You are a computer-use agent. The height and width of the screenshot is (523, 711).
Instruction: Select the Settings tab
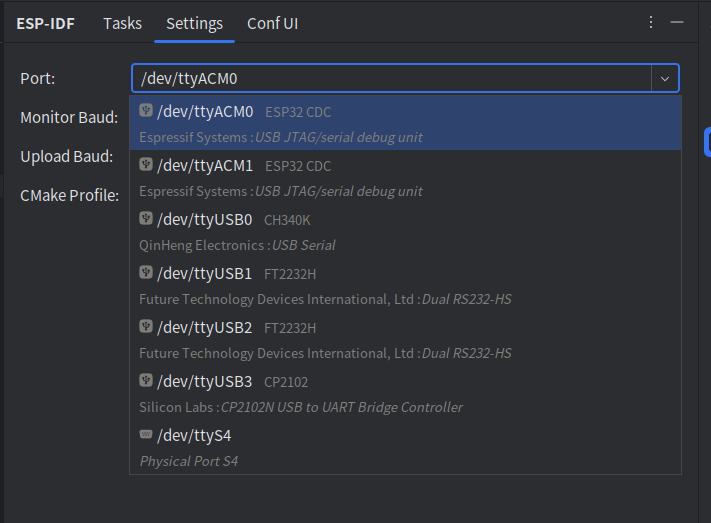pyautogui.click(x=194, y=23)
